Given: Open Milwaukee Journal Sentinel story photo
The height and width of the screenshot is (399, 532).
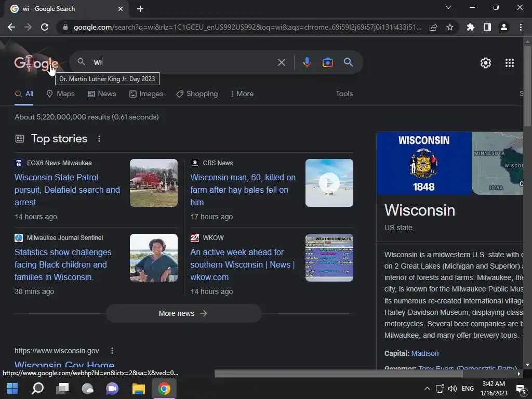Looking at the screenshot, I should pyautogui.click(x=154, y=258).
